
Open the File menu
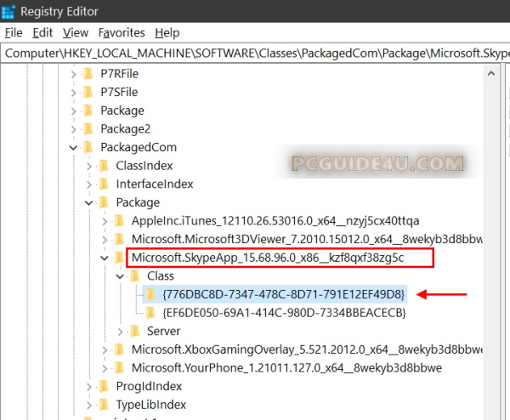pos(14,32)
